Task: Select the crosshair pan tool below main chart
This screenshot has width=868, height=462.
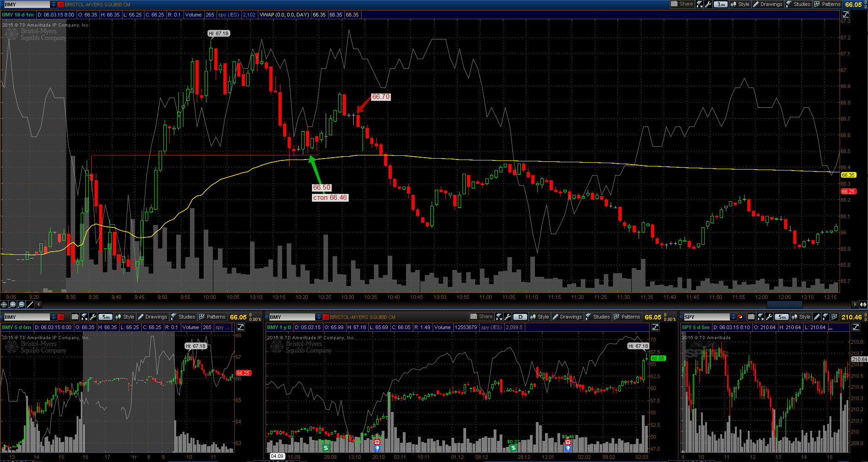Action: [x=4, y=304]
